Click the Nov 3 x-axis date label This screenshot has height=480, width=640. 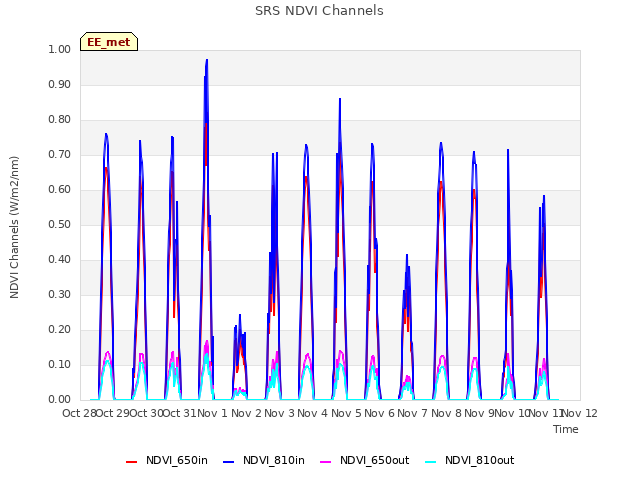[279, 413]
